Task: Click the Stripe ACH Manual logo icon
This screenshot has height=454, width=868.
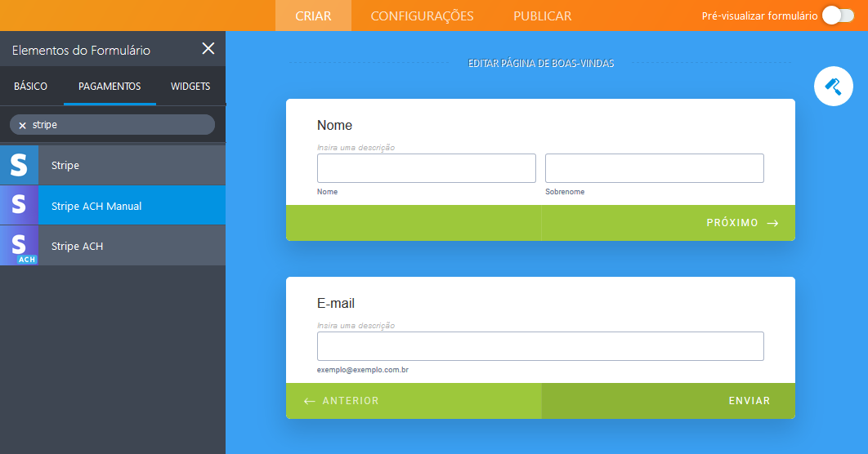Action: [x=20, y=205]
